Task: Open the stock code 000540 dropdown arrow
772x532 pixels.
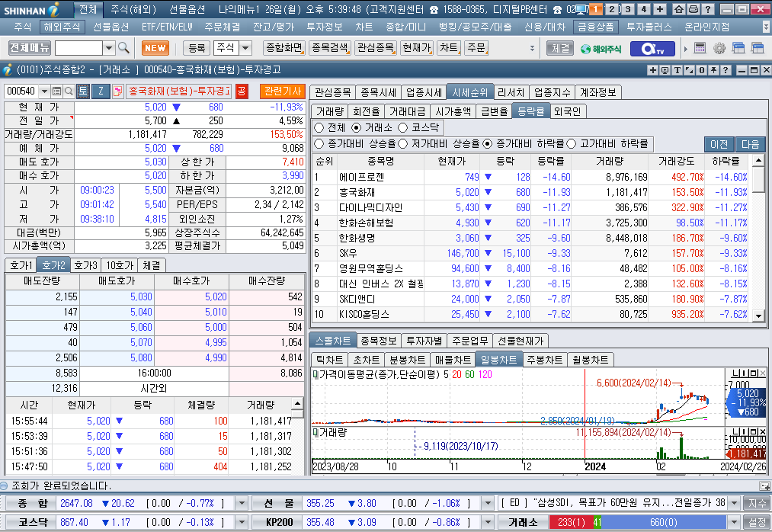Action: tap(44, 91)
